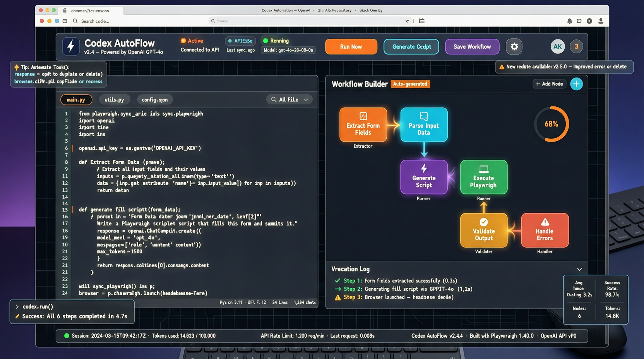The image size is (644, 359).
Task: Click the max_tokens=1500 code line
Action: 120,251
